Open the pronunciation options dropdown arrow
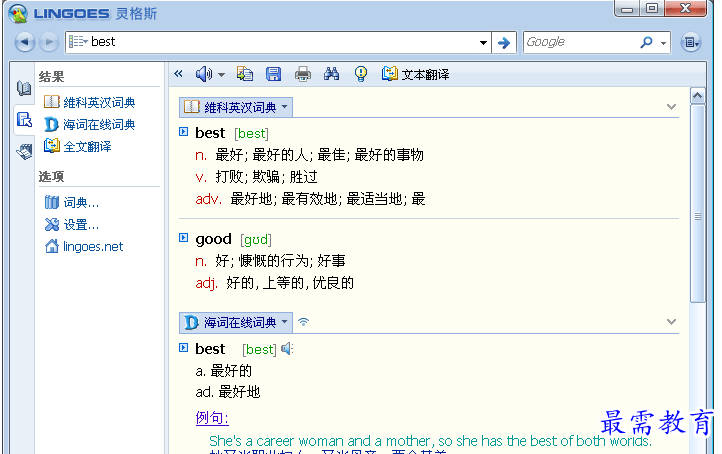Viewport: 722px width, 454px height. point(221,75)
